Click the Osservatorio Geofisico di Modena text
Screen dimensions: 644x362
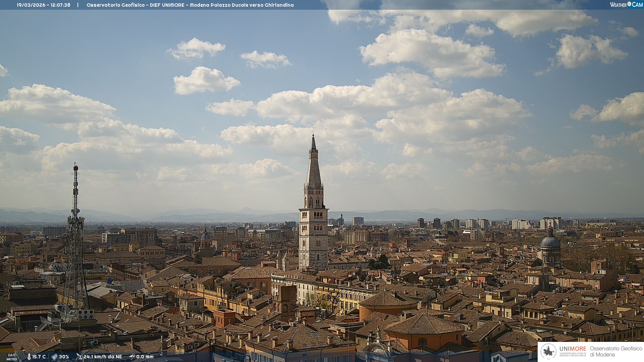[616, 351]
